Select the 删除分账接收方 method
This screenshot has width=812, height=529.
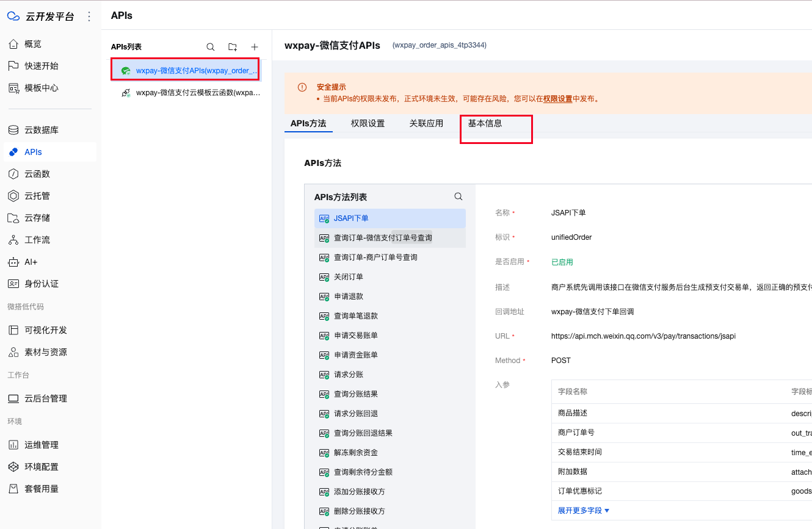click(390, 511)
